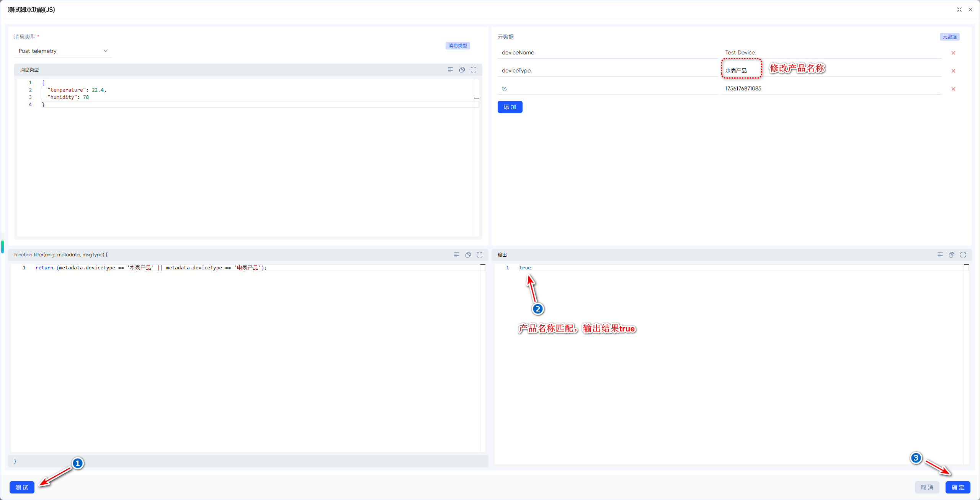The height and width of the screenshot is (500, 980).
Task: Shrink the dialog from fullscreen with the collapse icon
Action: 959,10
